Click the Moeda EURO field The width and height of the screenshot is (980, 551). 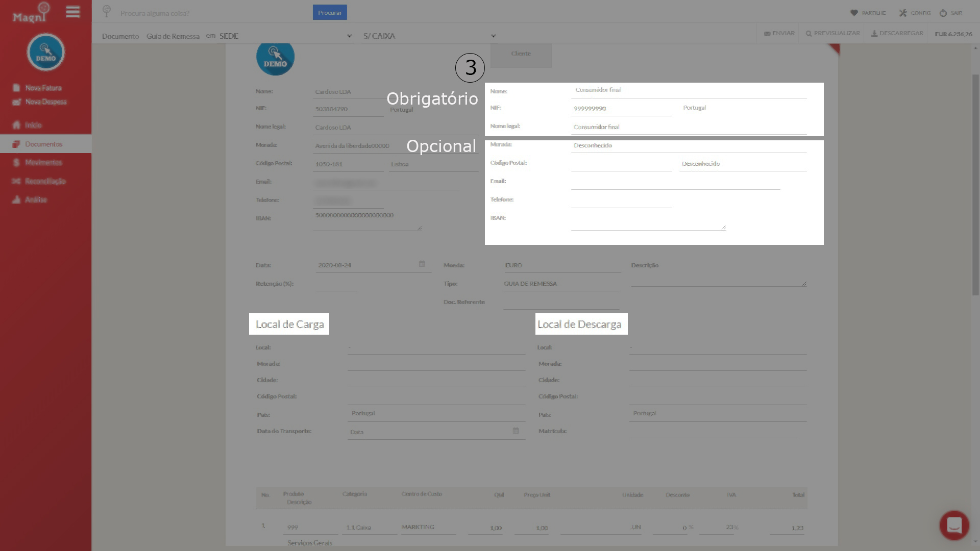[x=561, y=265]
